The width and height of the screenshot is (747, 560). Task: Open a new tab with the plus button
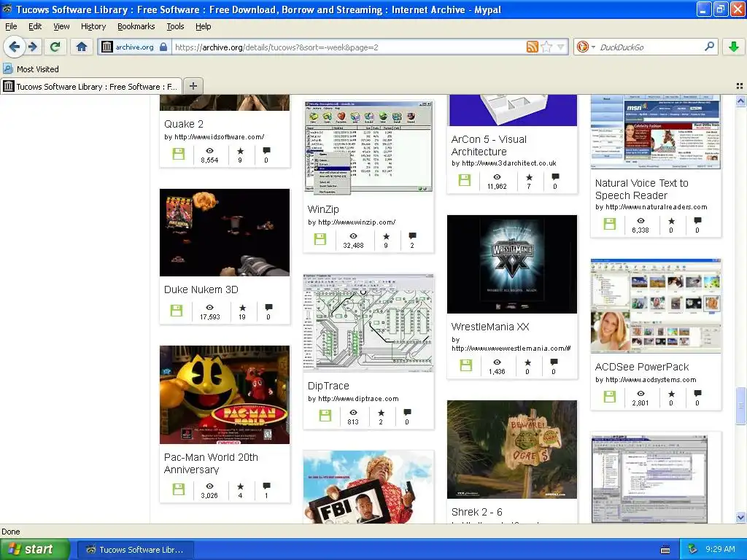193,86
